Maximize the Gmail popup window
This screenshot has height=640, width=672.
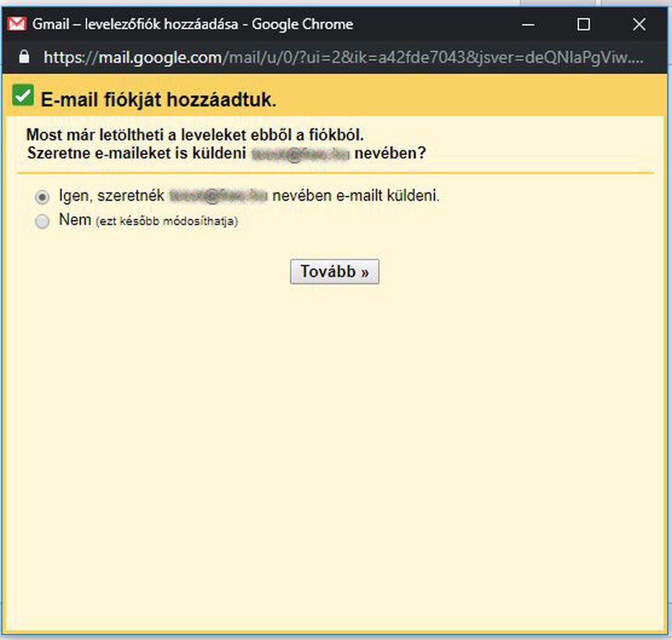tap(583, 24)
